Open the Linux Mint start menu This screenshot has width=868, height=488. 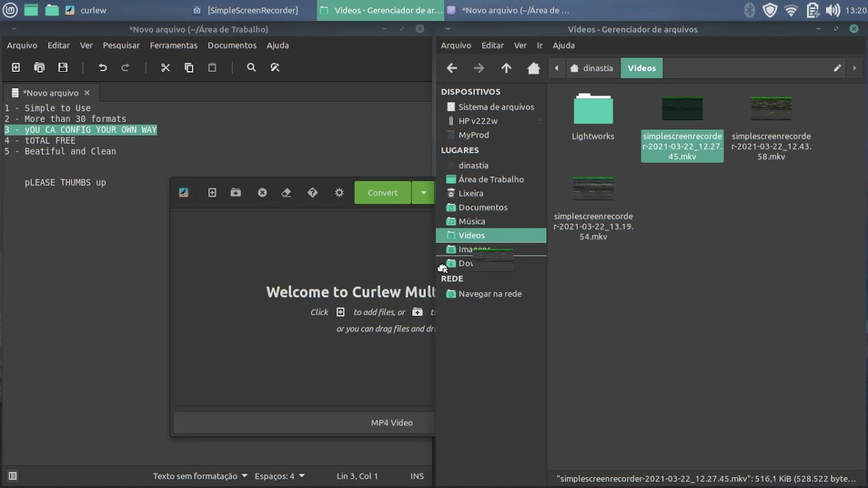[11, 10]
